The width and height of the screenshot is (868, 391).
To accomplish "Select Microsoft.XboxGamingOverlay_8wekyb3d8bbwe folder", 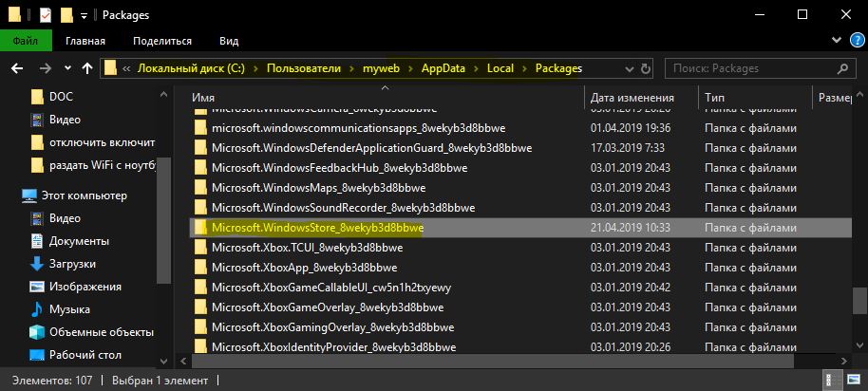I will [333, 327].
